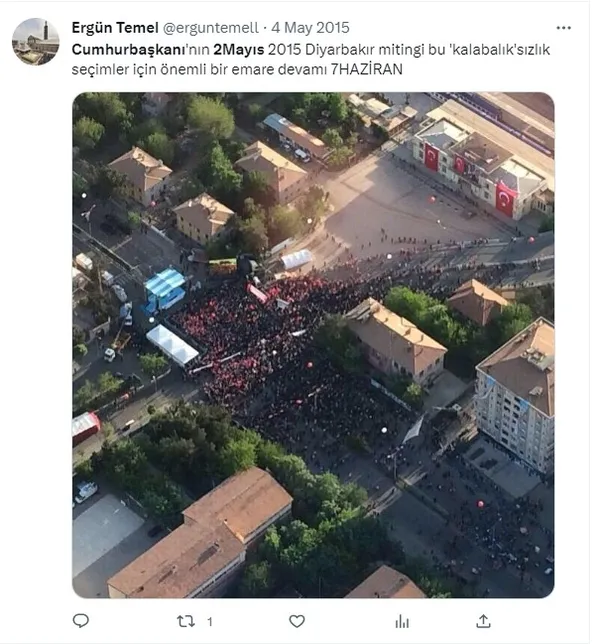Image resolution: width=600 pixels, height=644 pixels.
Task: Open Ergün Temel's profile avatar
Action: [36, 41]
